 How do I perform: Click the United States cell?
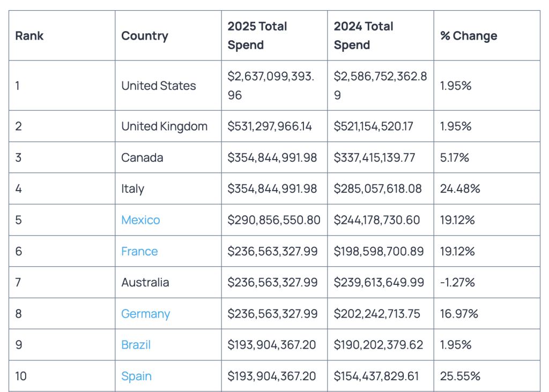(159, 86)
